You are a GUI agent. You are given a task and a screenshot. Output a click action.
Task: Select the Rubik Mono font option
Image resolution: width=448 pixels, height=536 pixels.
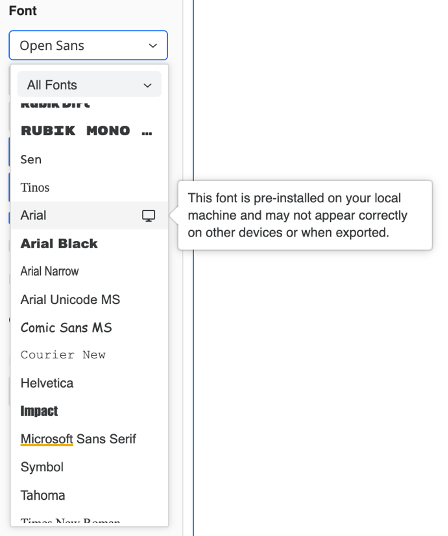89,131
